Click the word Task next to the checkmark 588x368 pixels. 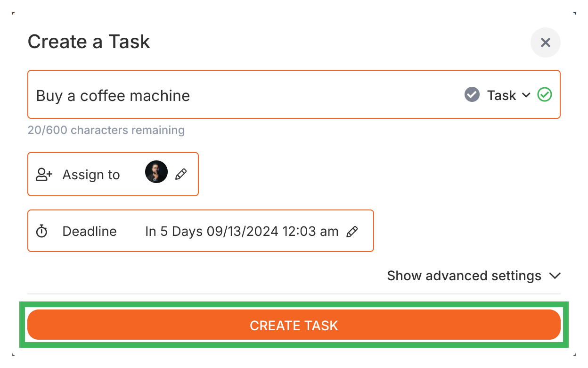pos(501,95)
